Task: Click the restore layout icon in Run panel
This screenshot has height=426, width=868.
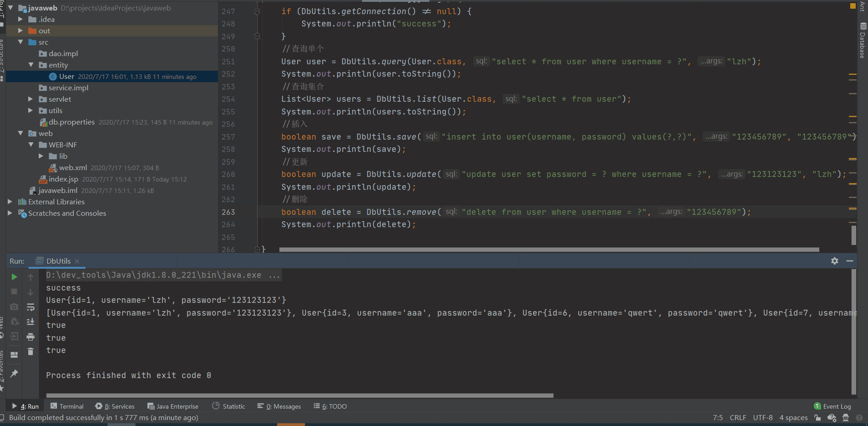Action: [x=14, y=354]
